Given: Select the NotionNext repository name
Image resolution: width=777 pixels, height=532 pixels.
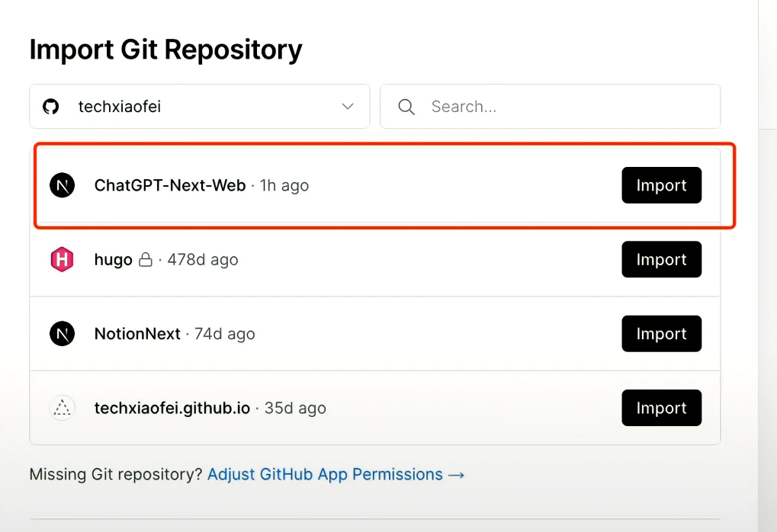Looking at the screenshot, I should (x=137, y=334).
